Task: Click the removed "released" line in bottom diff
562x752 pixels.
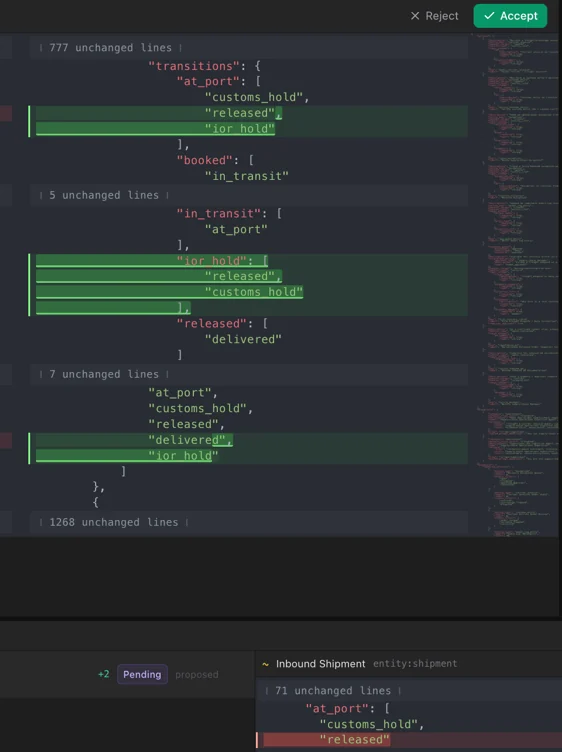Action: (412, 740)
